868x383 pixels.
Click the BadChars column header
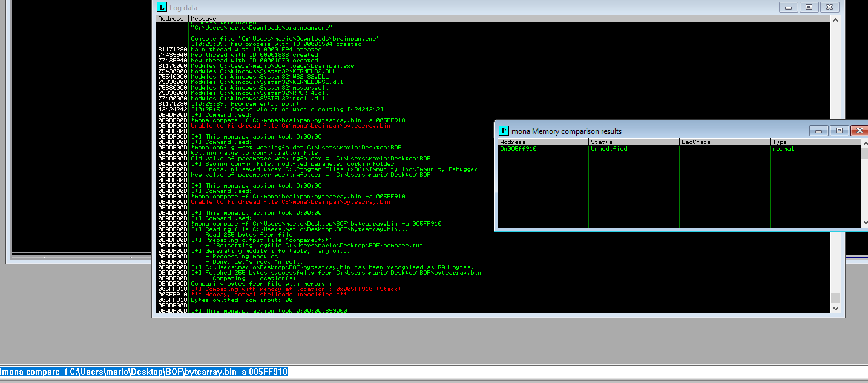(724, 142)
